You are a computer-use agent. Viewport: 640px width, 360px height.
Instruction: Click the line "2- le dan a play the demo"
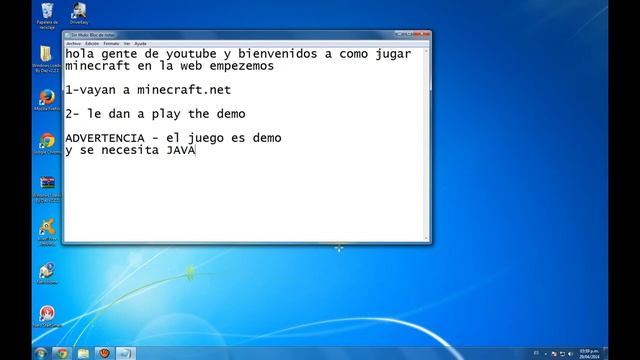(x=156, y=114)
